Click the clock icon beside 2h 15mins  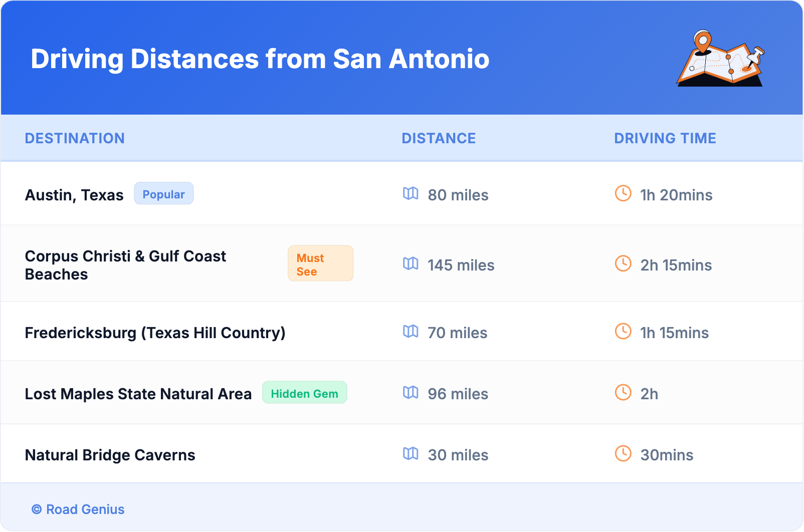pyautogui.click(x=623, y=263)
